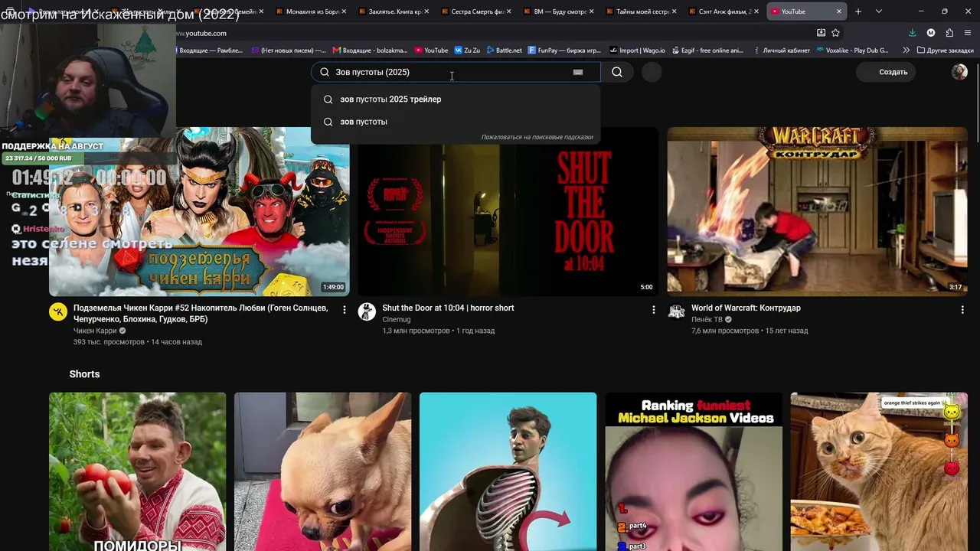Open the chihuahua dog Short
This screenshot has width=980, height=551.
(x=322, y=471)
